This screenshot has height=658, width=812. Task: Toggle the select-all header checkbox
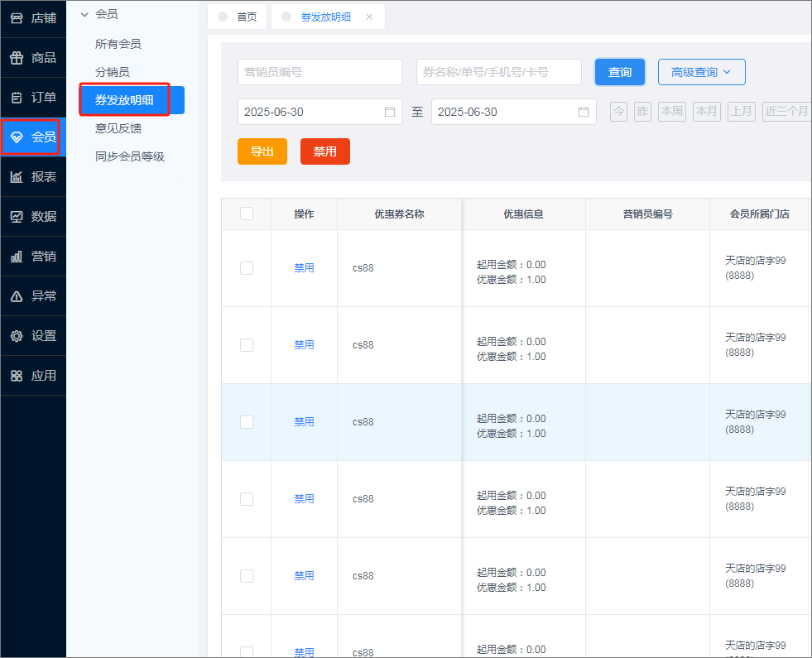click(x=247, y=214)
